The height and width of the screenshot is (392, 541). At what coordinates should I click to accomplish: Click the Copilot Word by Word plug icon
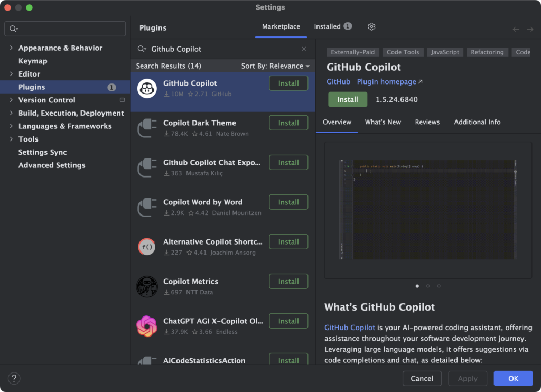(x=147, y=208)
